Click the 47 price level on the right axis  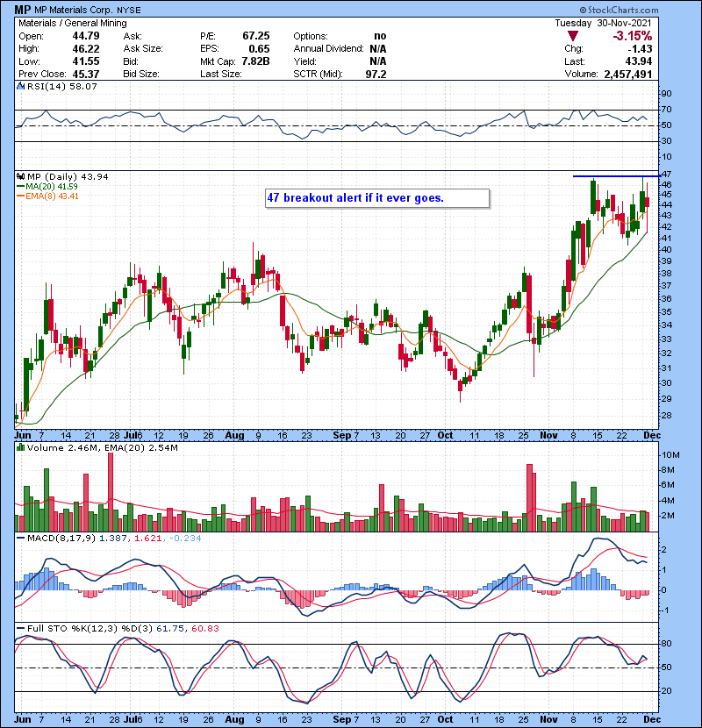666,175
